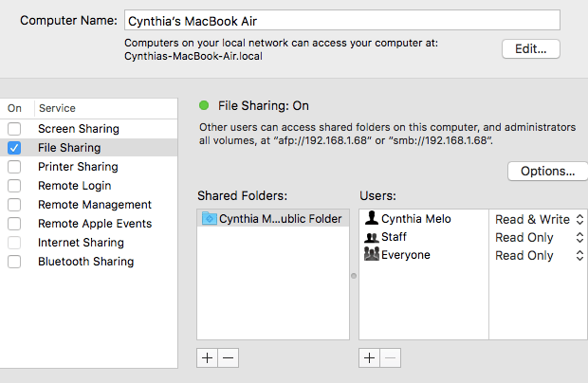Add a user with plus button
Image resolution: width=588 pixels, height=383 pixels.
pyautogui.click(x=370, y=357)
